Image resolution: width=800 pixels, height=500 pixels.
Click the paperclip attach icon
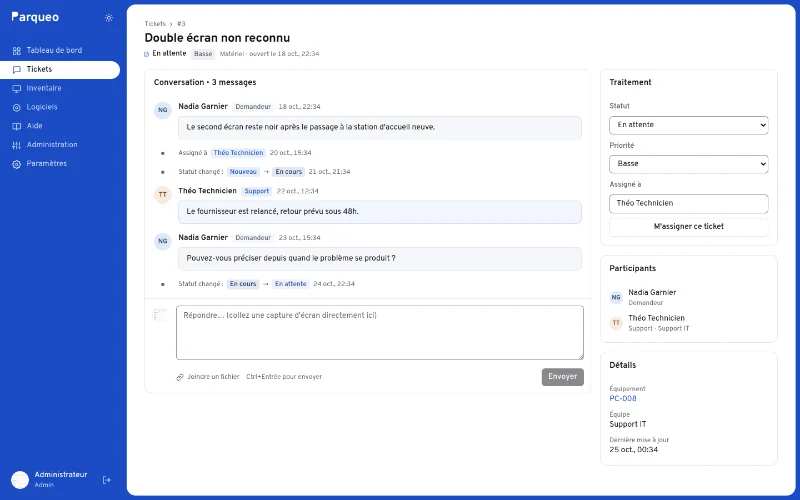point(180,377)
